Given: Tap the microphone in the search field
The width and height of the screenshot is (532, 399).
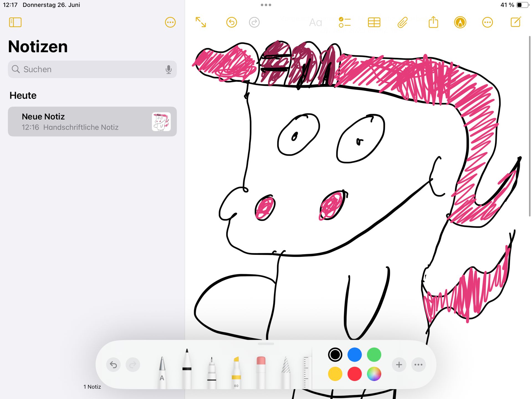Looking at the screenshot, I should pos(168,69).
